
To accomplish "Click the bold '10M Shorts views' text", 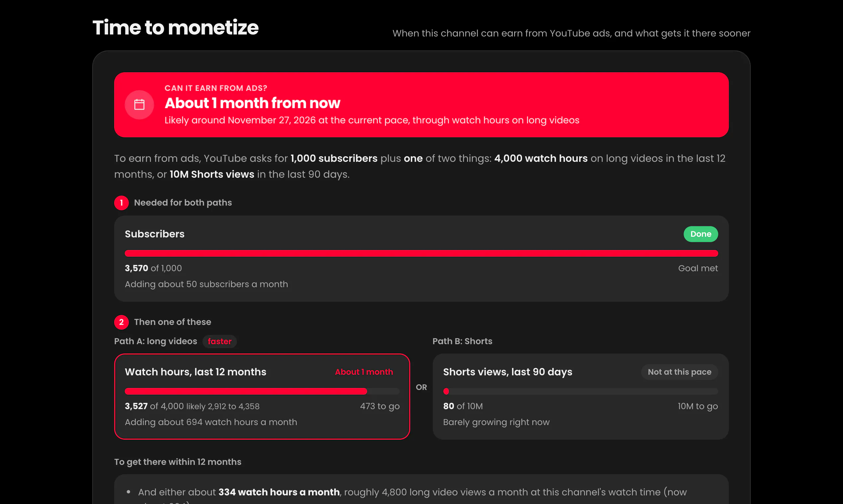I will 212,174.
